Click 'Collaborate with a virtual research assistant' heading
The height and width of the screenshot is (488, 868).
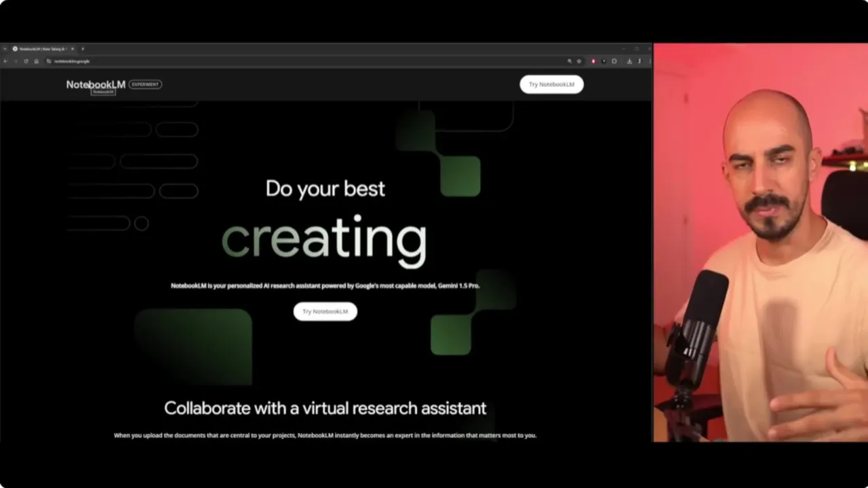pyautogui.click(x=325, y=408)
